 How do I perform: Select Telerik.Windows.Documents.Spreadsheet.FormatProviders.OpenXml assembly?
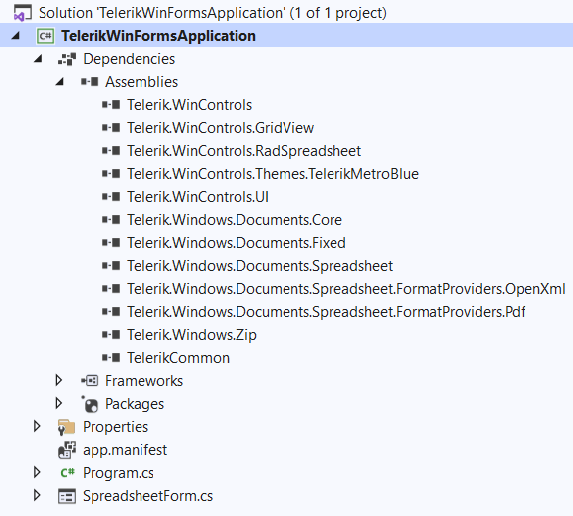point(346,289)
